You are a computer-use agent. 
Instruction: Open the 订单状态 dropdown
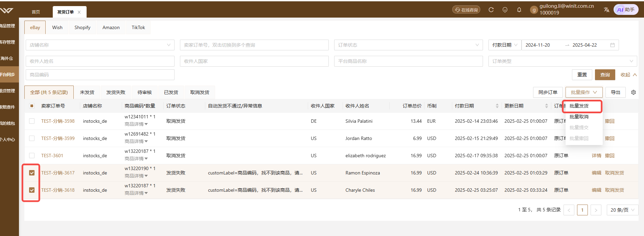(409, 45)
